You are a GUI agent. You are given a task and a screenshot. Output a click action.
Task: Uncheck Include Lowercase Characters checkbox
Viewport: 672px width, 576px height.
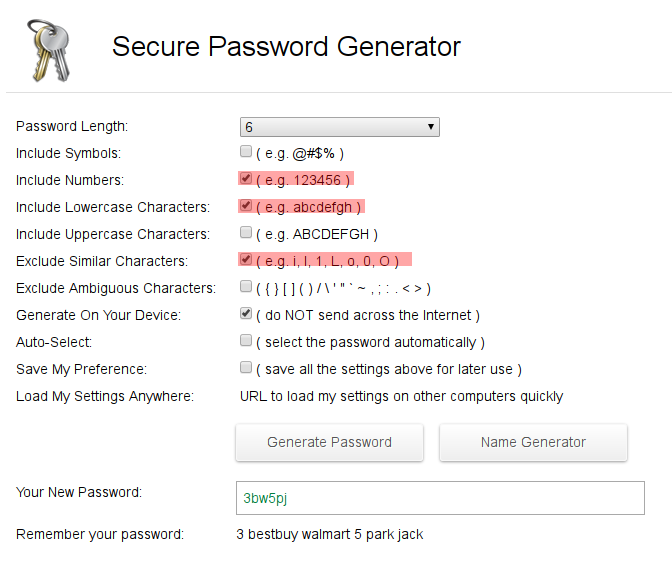coord(246,205)
